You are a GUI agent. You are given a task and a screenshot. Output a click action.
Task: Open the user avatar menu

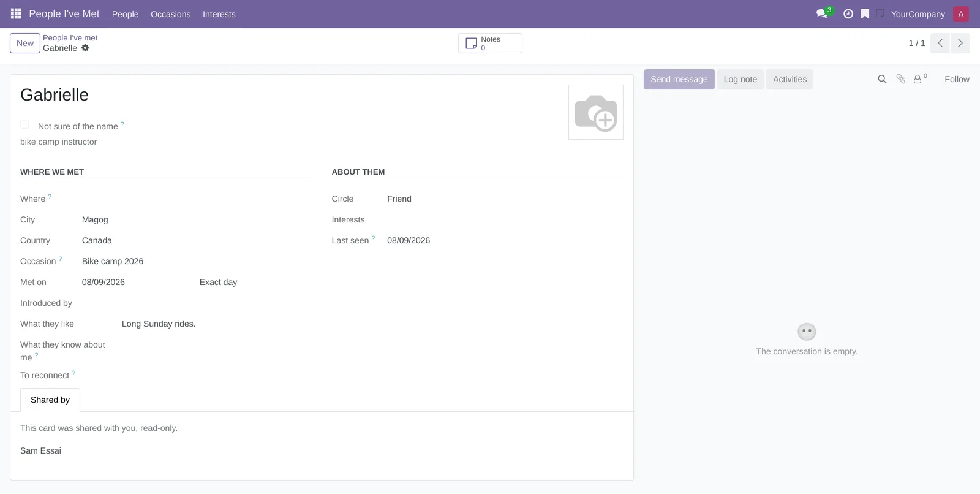961,14
